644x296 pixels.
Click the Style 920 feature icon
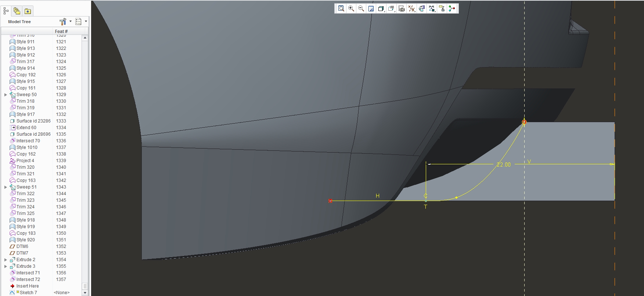coord(12,240)
